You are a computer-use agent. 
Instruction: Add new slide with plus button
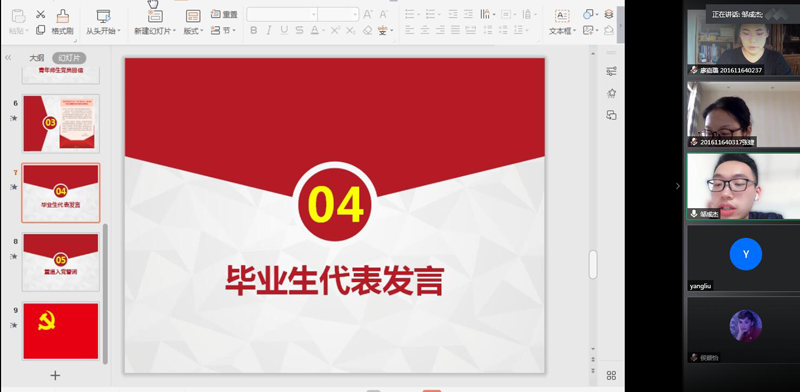55,376
